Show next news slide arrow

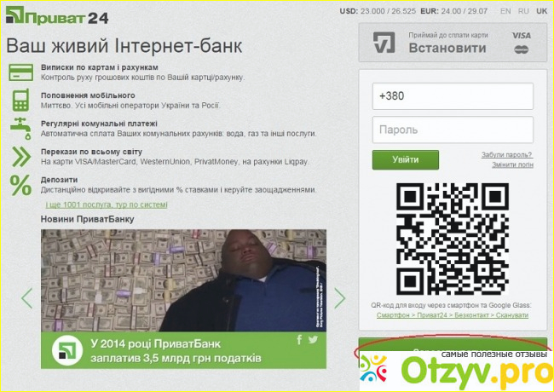(x=339, y=298)
